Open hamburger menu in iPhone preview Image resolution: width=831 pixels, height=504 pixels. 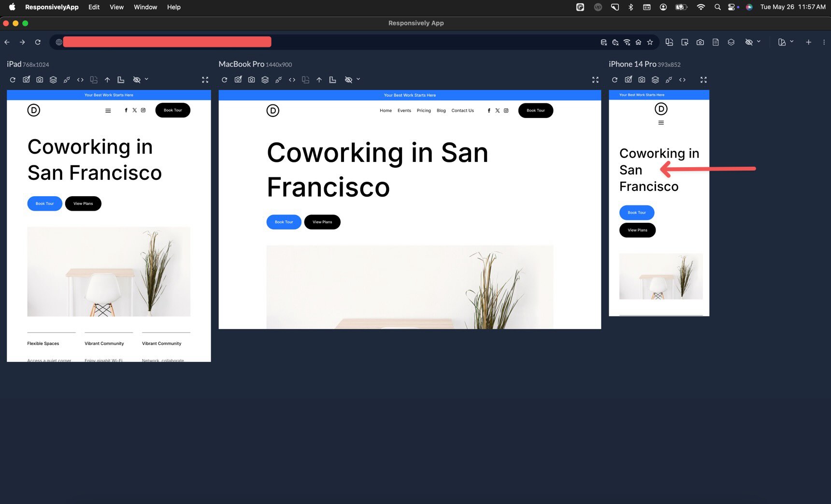661,123
